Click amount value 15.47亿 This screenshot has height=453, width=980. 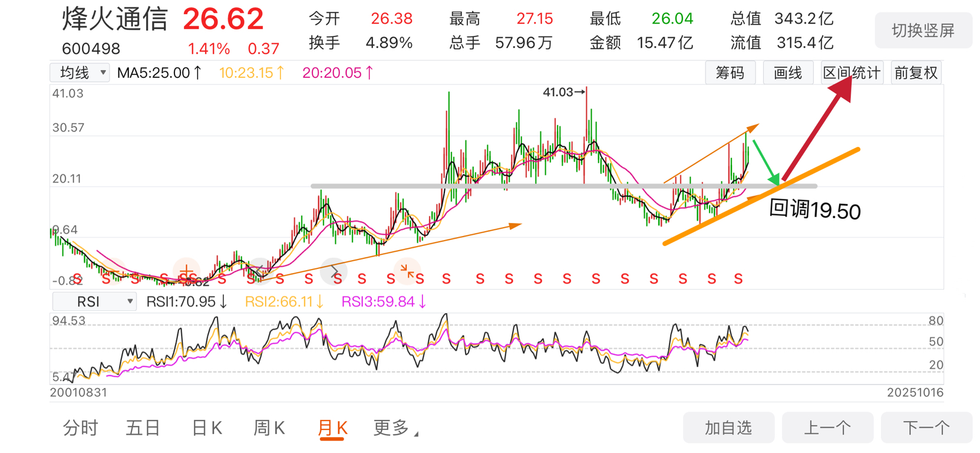click(665, 43)
